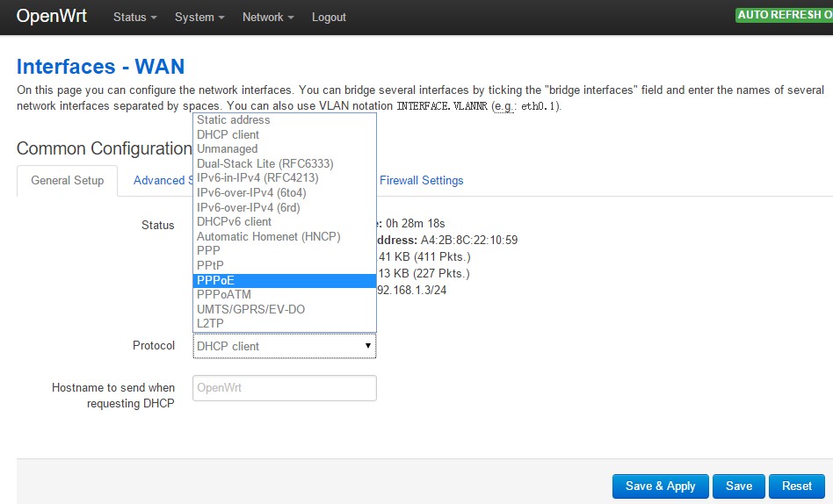Image resolution: width=833 pixels, height=504 pixels.
Task: Switch to Firewall Settings tab
Action: [421, 180]
